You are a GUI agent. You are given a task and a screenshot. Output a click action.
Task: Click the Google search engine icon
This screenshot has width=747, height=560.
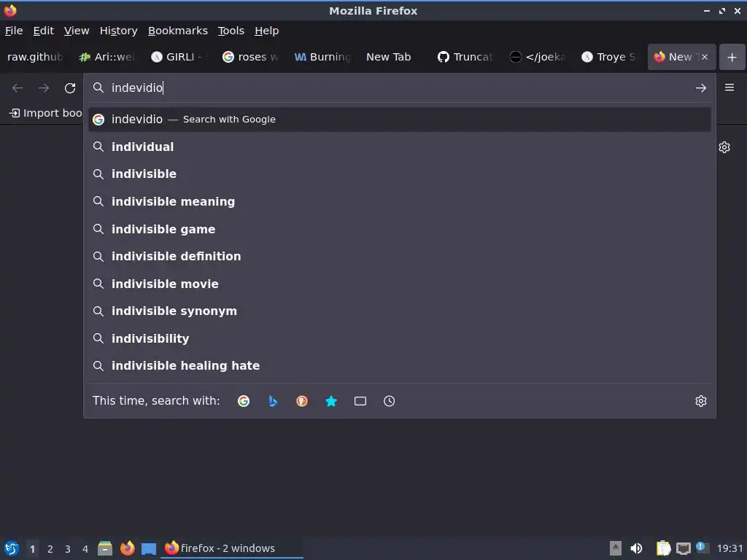coord(244,401)
